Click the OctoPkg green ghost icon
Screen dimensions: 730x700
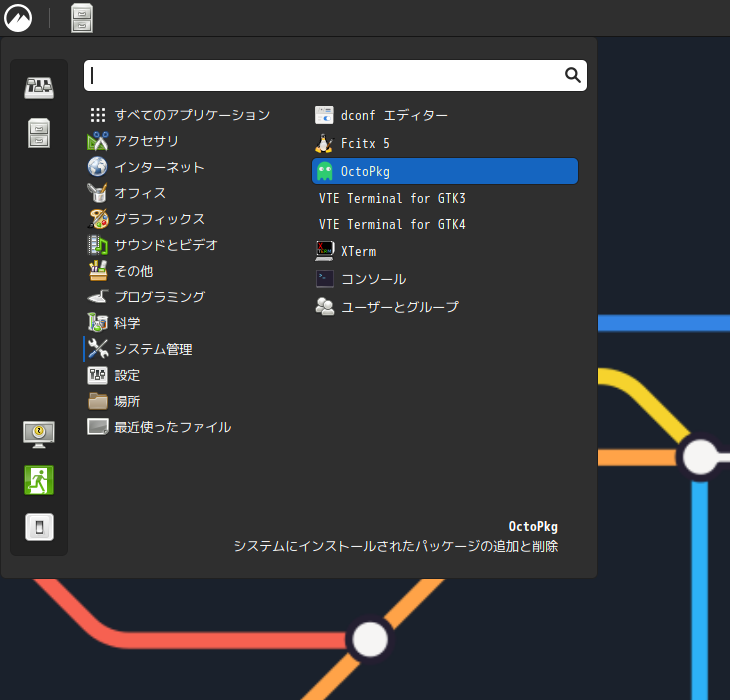324,171
